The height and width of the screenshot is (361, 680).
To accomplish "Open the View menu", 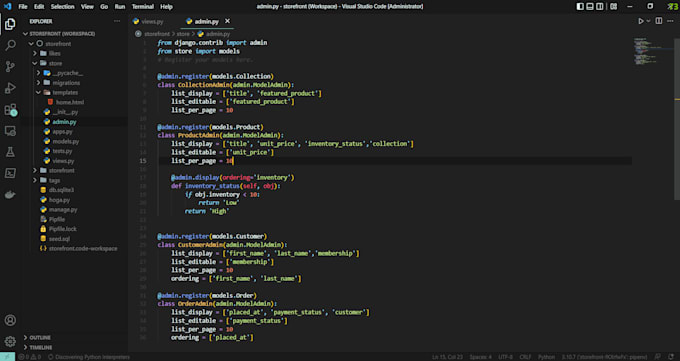I will coord(87,7).
